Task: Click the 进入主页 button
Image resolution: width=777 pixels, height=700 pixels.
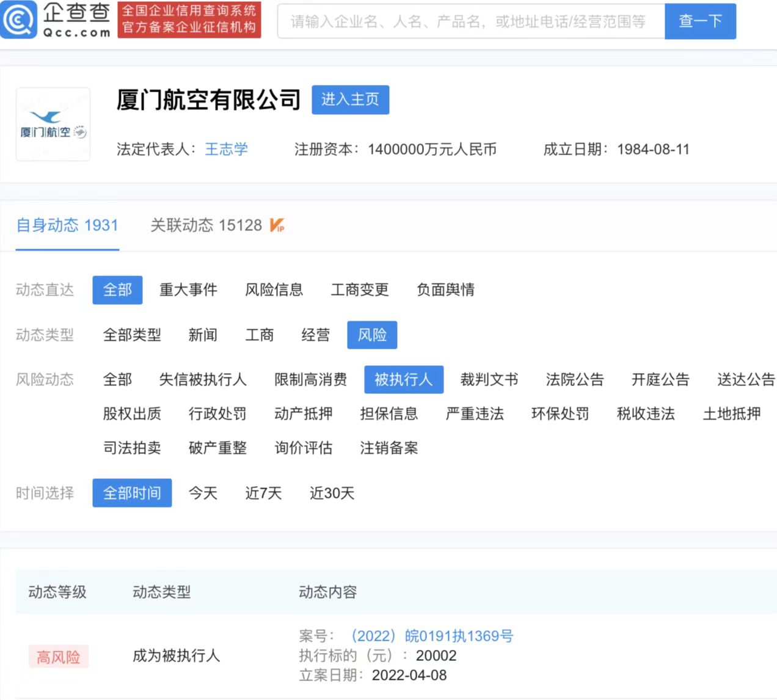Action: tap(350, 100)
